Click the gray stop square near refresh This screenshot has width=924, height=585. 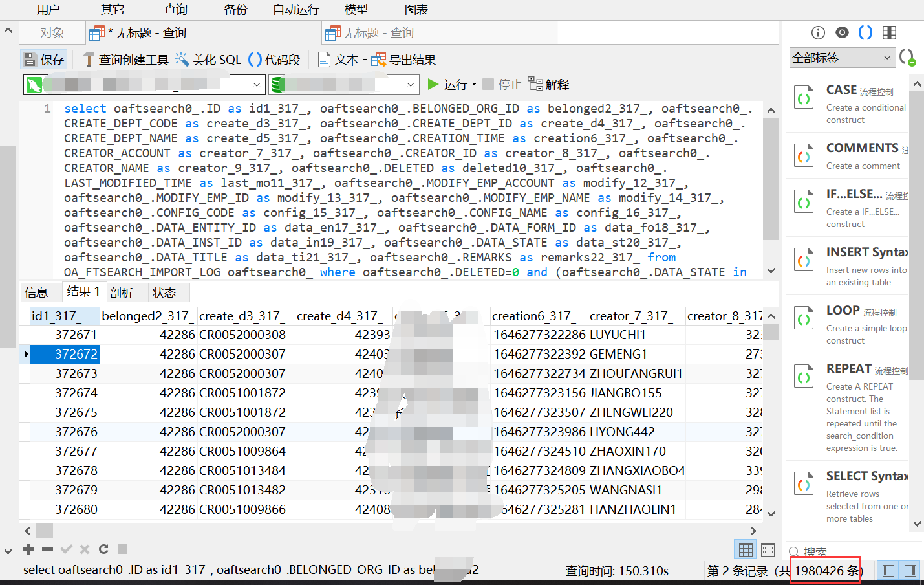coord(122,549)
